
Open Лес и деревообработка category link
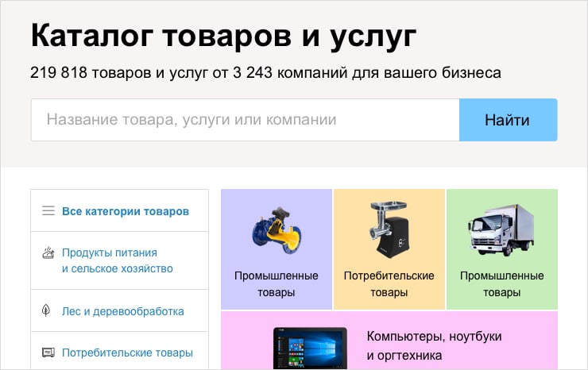click(x=122, y=311)
